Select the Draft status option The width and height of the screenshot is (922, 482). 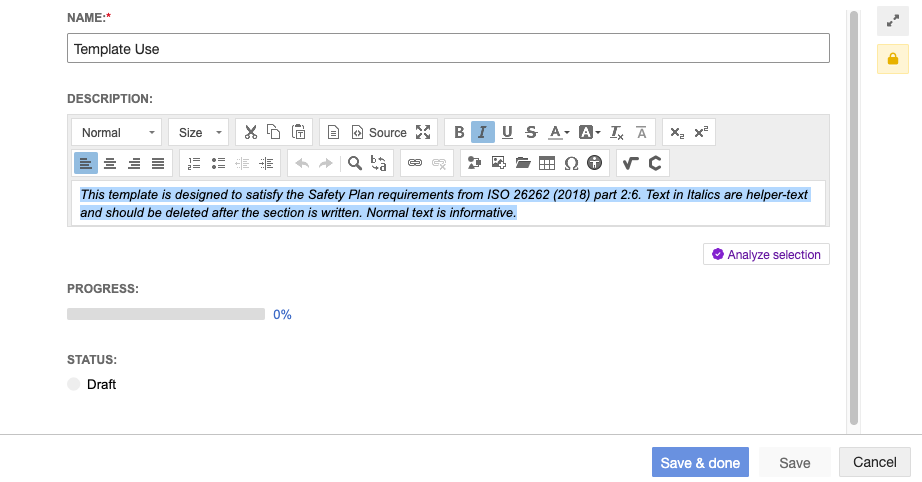pos(92,384)
